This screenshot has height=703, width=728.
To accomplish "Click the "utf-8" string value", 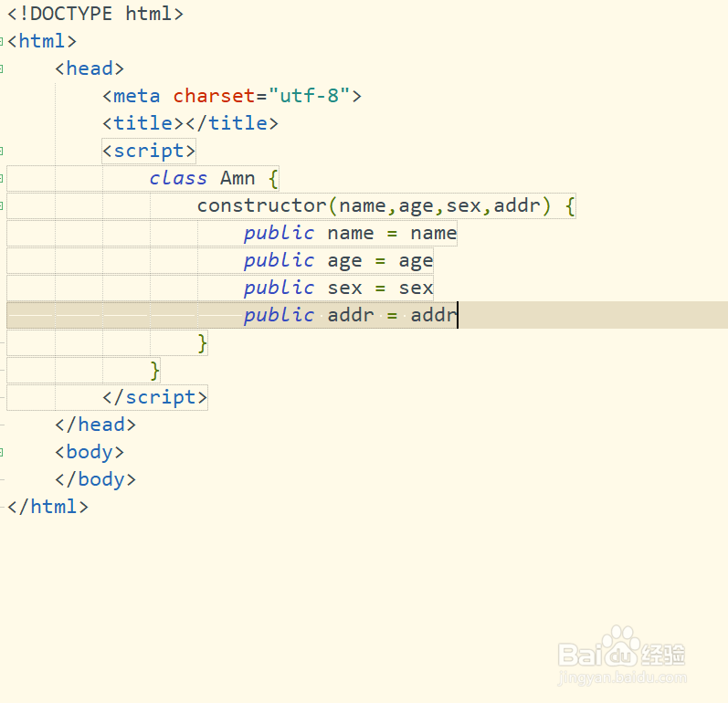I will coord(309,96).
